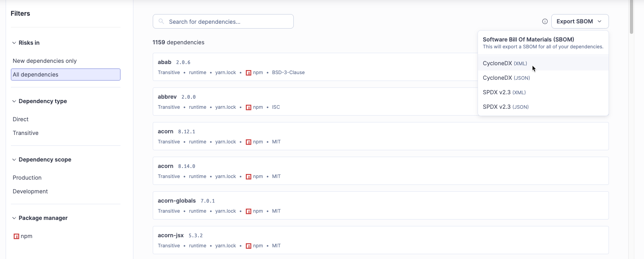Click yarn.lock in abab row
Screen dimensions: 644x259
tap(226, 73)
